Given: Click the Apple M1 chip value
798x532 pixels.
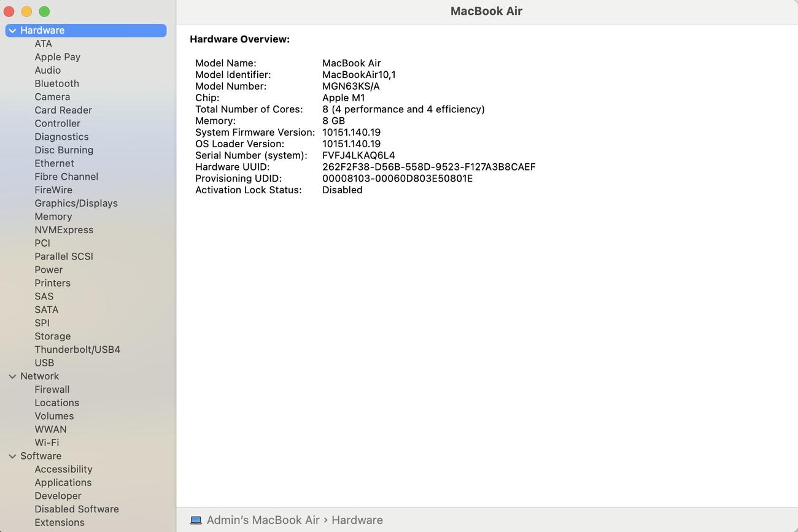Looking at the screenshot, I should point(344,98).
